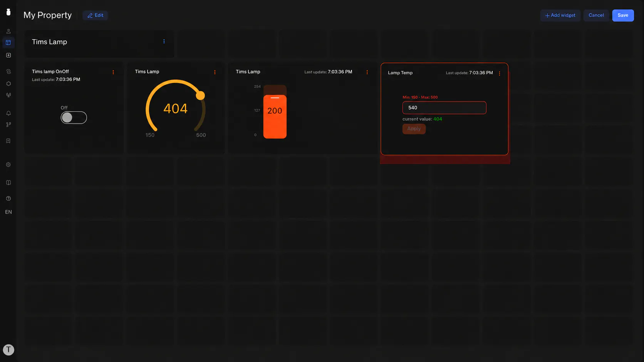Click the gauge minimum label 150
The height and width of the screenshot is (362, 644).
coord(150,135)
